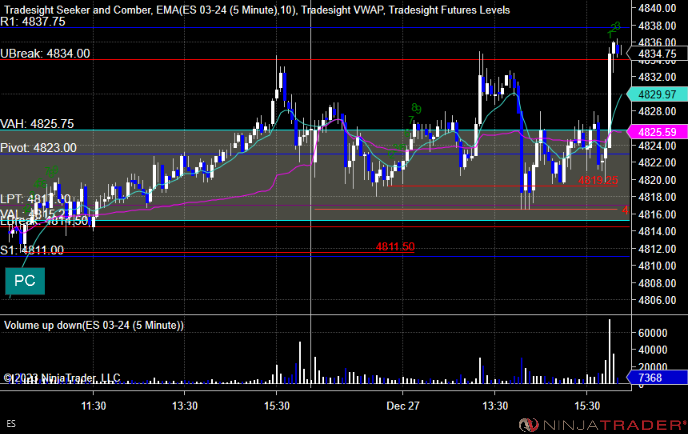Click the red 4811.50 price annotation

395,247
